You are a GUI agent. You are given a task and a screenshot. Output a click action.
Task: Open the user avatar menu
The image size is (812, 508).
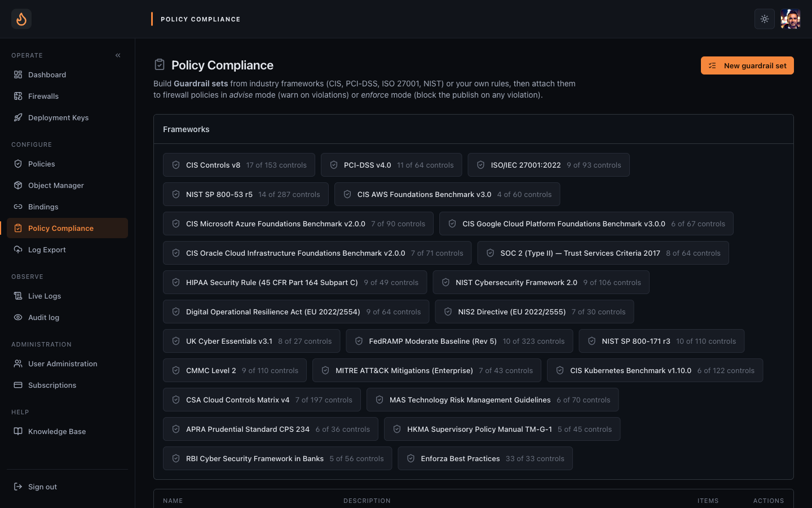[x=791, y=19]
